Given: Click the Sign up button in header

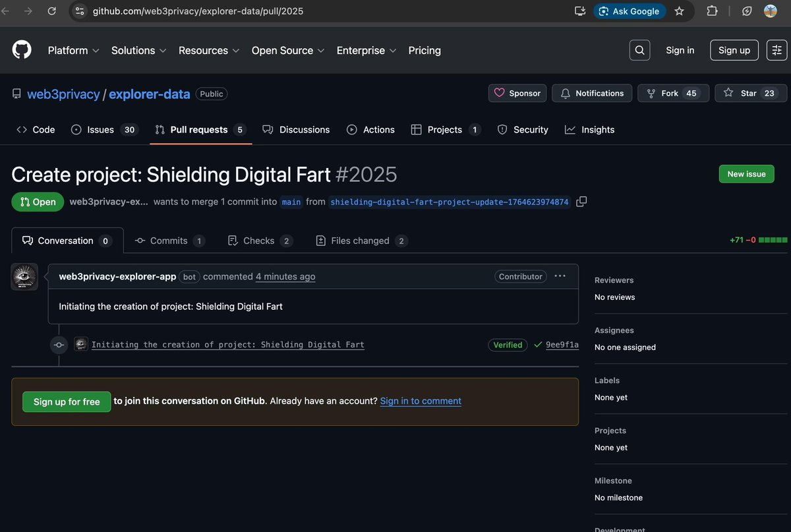Looking at the screenshot, I should pos(734,50).
